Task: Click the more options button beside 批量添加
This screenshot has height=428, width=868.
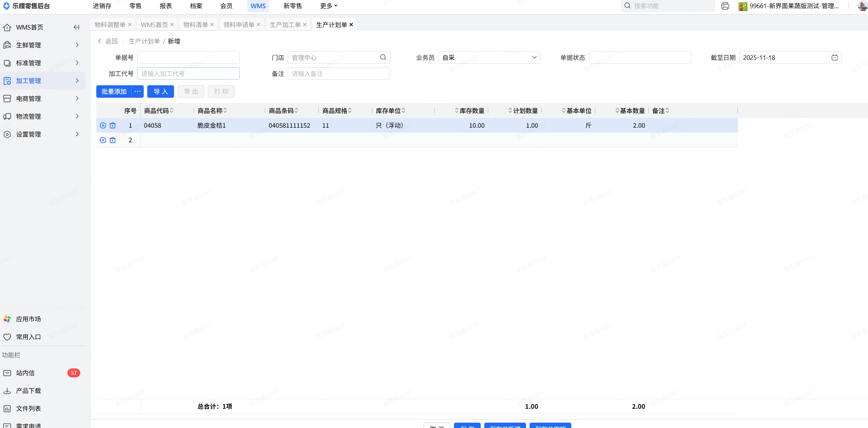Action: click(x=138, y=92)
